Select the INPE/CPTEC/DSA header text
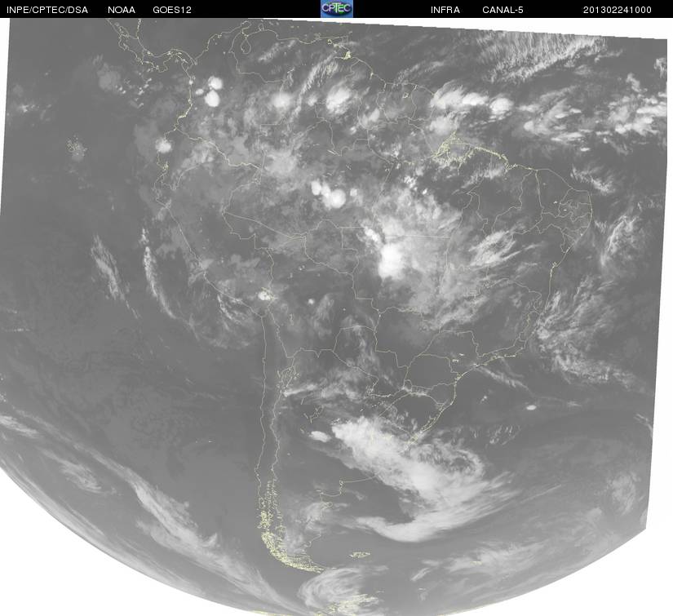The width and height of the screenshot is (673, 616). [x=47, y=10]
